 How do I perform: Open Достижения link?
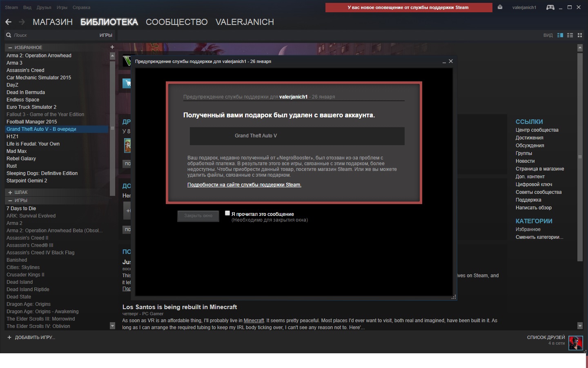[x=530, y=138]
